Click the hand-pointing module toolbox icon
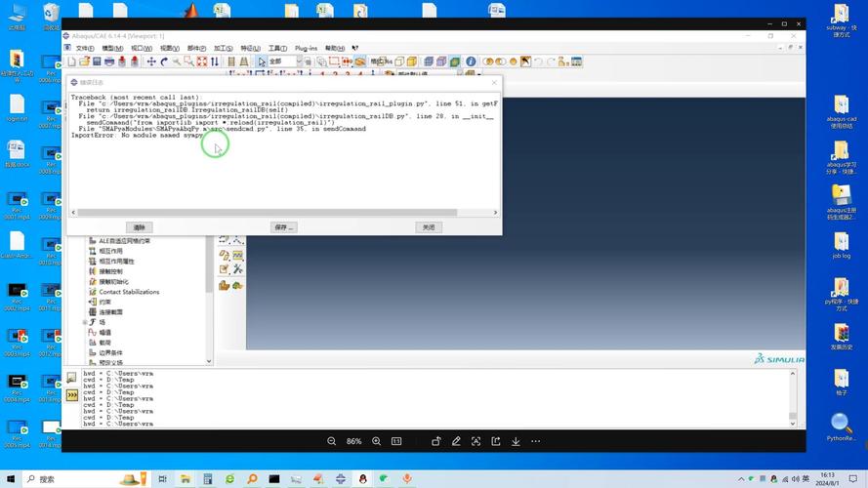This screenshot has height=488, width=868. (225, 286)
